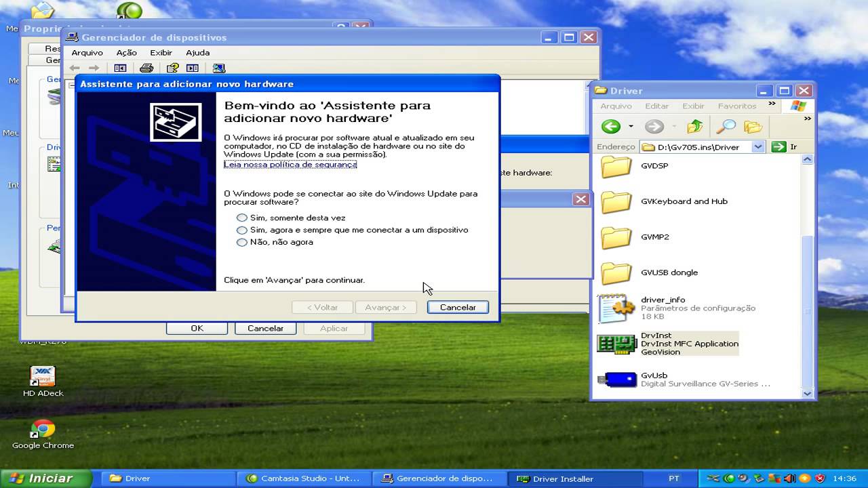Click scroll down arrow in Driver window

pos(807,393)
